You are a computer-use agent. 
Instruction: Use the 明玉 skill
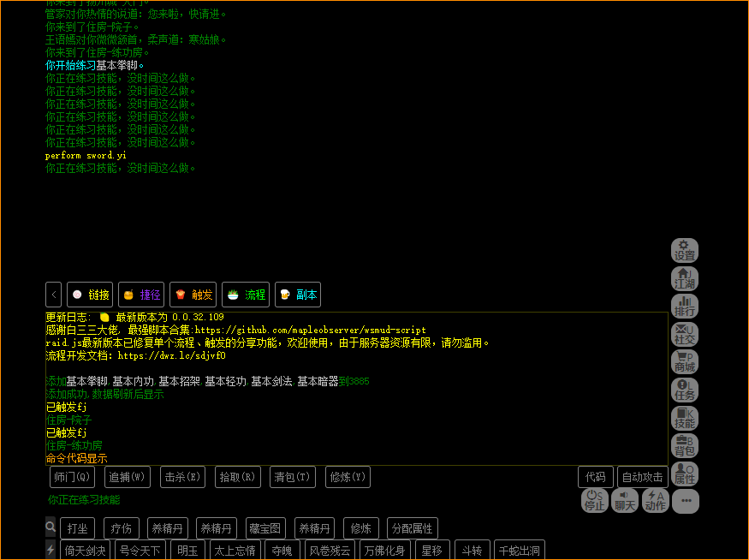pos(187,551)
